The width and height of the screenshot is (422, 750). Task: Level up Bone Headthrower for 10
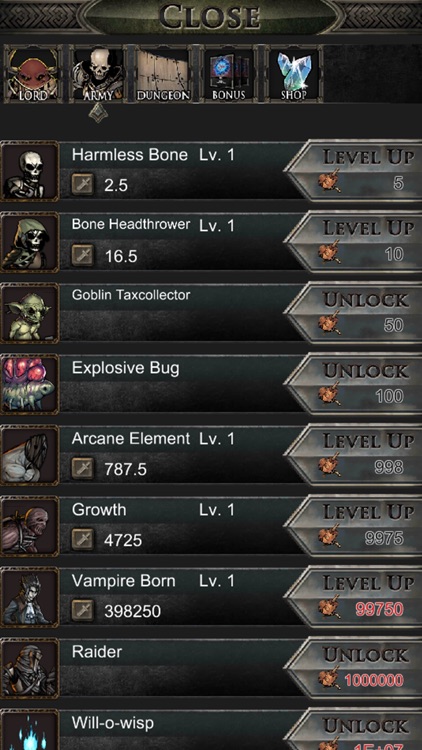click(354, 243)
